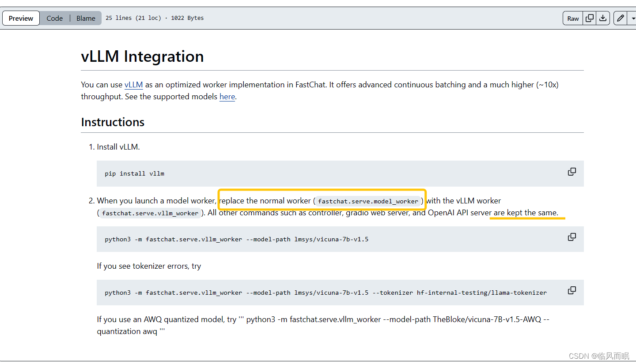
Task: Switch to the Preview tab
Action: pyautogui.click(x=21, y=18)
